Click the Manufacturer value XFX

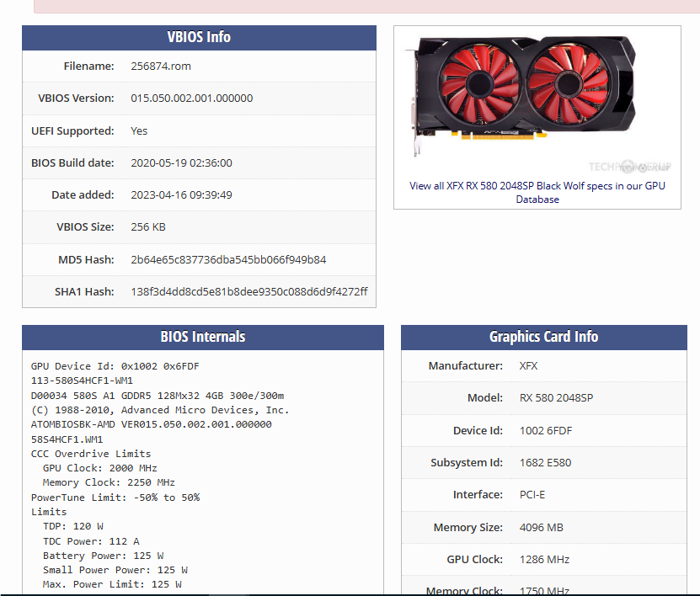528,366
